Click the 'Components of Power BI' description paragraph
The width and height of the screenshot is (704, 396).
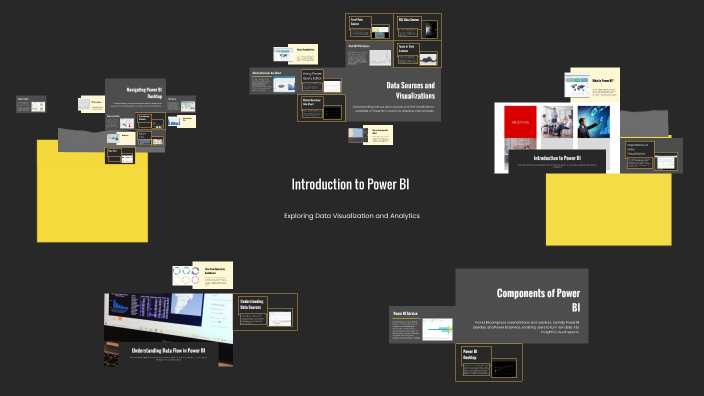(525, 327)
